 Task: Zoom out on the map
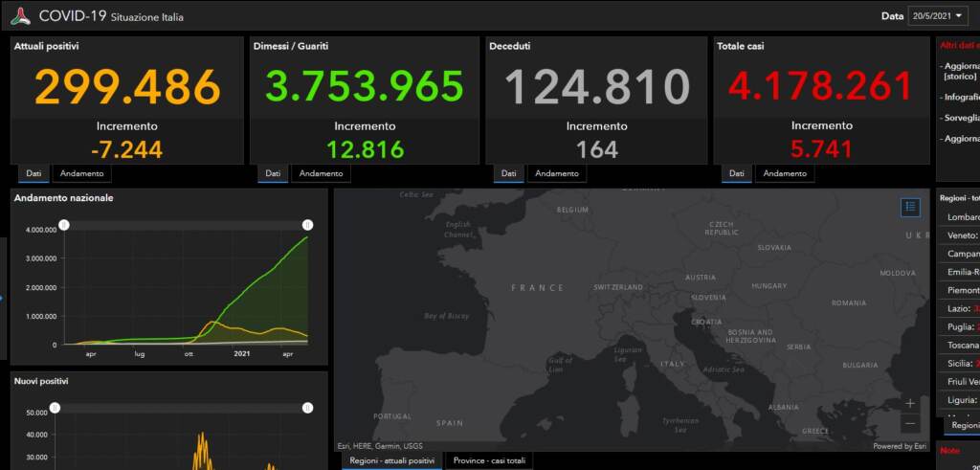coord(909,423)
